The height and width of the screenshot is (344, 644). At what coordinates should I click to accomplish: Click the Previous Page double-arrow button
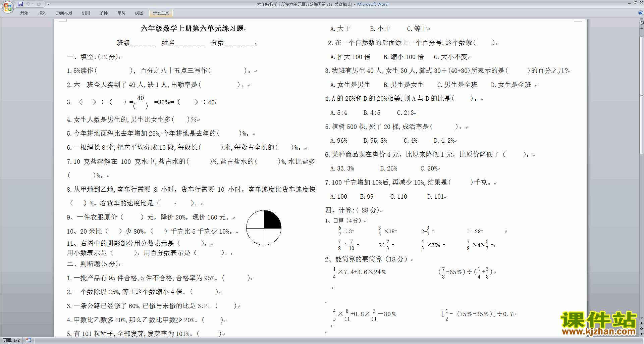[x=642, y=324]
